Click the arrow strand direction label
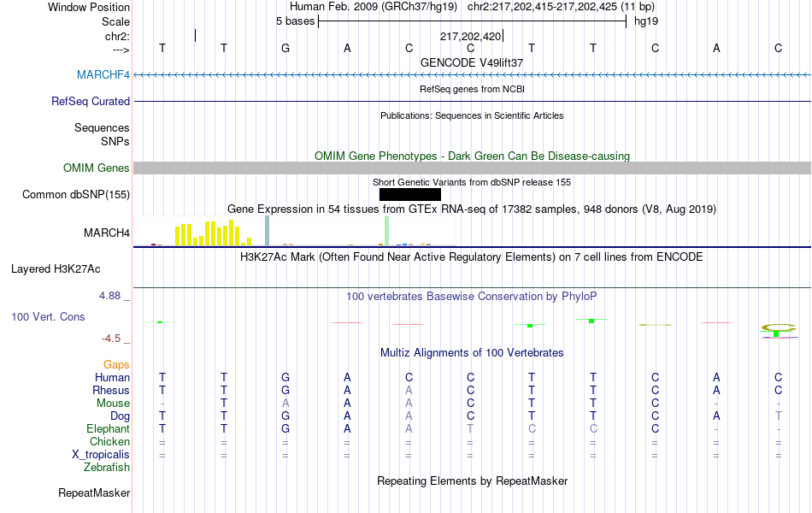The width and height of the screenshot is (812, 513). coord(121,50)
